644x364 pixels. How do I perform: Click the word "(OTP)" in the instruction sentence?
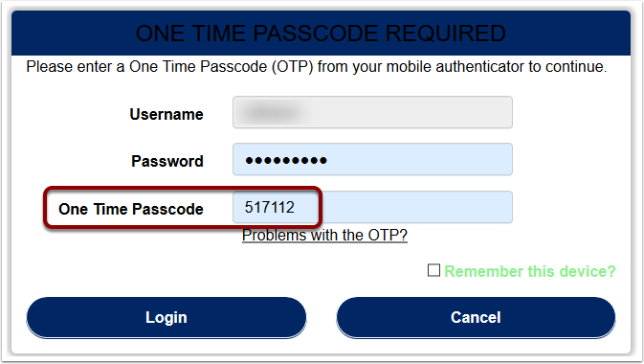tap(293, 67)
